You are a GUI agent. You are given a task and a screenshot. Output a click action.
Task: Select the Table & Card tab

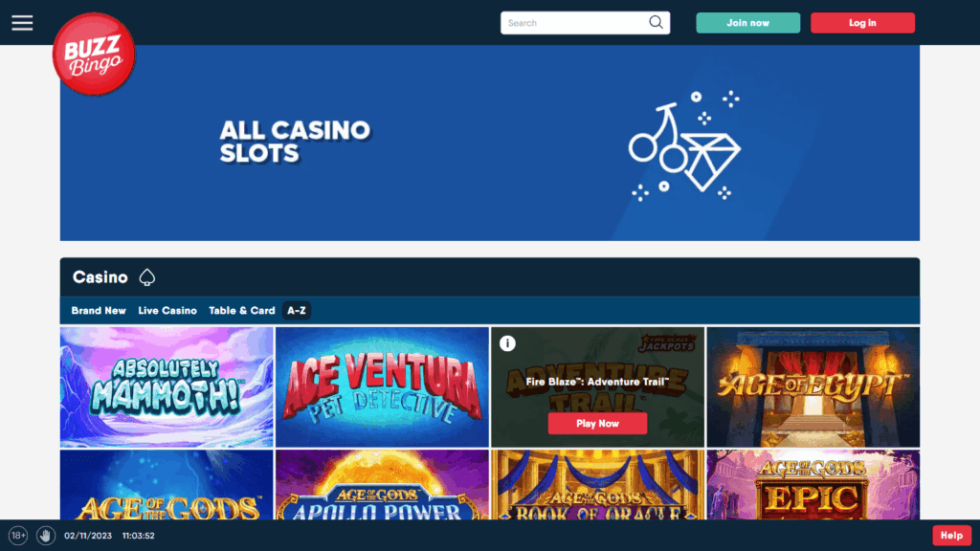(242, 311)
